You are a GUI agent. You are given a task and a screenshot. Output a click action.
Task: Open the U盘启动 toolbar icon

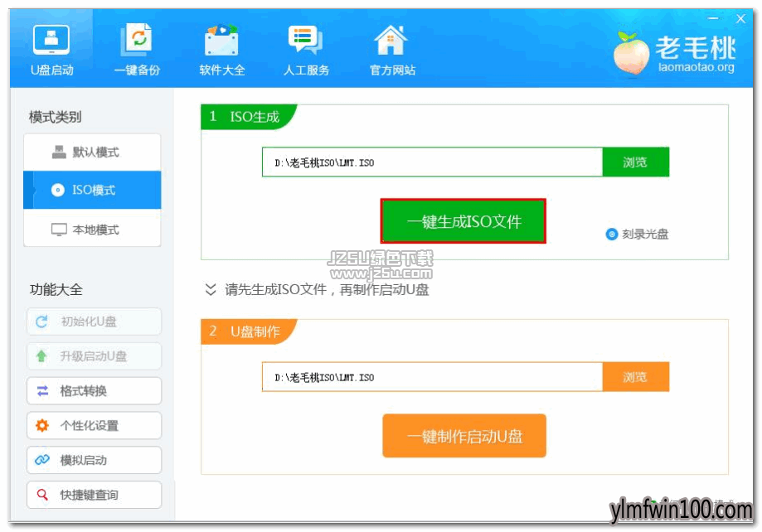[51, 50]
